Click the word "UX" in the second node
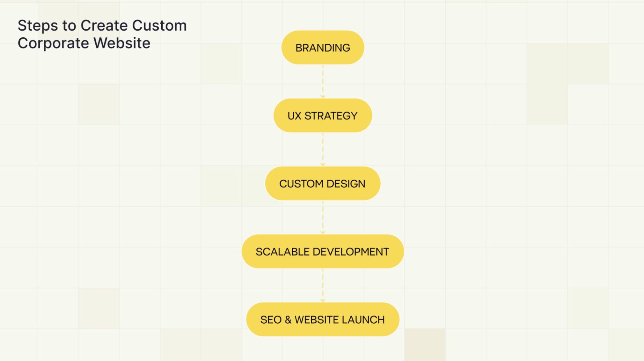 294,116
